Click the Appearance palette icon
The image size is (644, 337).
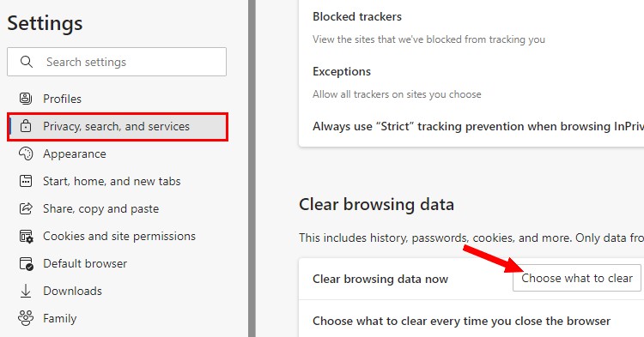tap(26, 153)
